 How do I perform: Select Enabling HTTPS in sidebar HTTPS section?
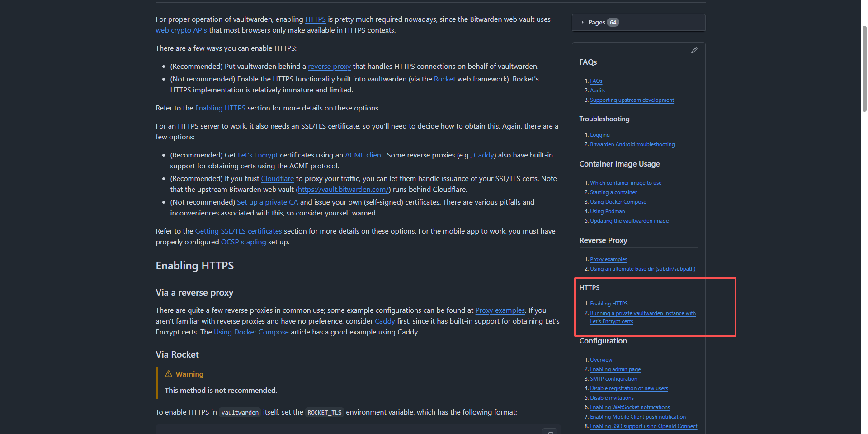[609, 304]
